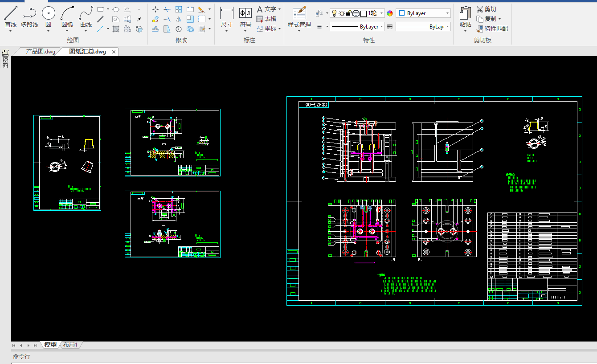Toggle the layer print icon
597x364 pixels.
tap(356, 13)
